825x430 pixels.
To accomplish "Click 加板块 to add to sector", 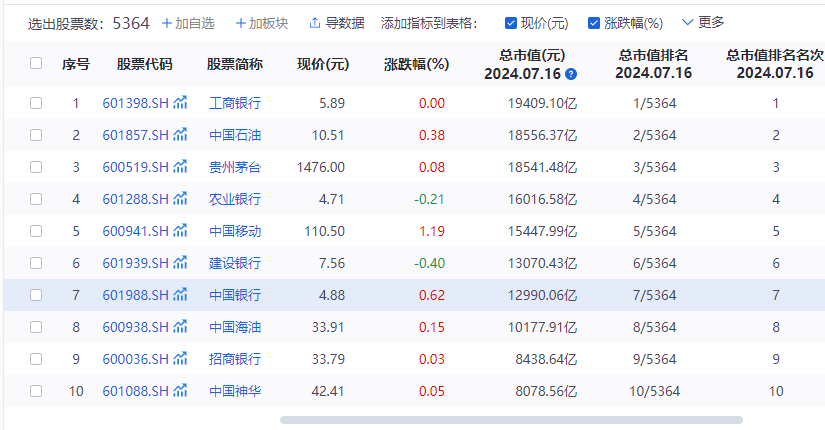I will coord(261,23).
